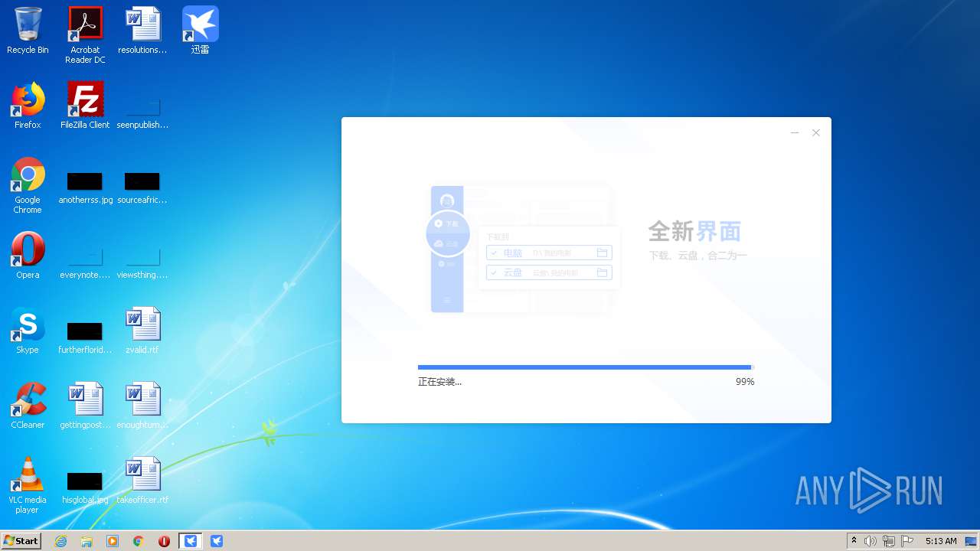Launch VLC media player shortcut
This screenshot has height=551, width=980.
[28, 486]
